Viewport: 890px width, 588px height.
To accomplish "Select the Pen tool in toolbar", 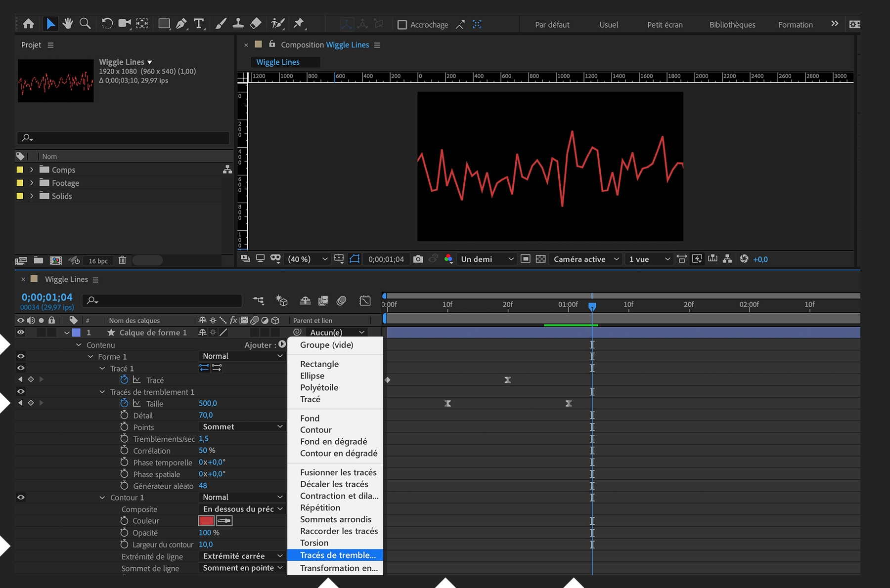I will pyautogui.click(x=181, y=24).
